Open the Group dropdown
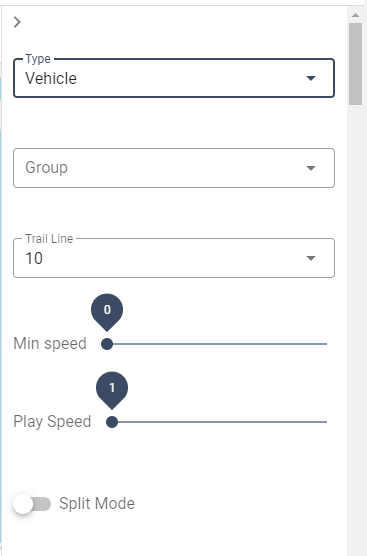Screen dimensions: 367x556 (174, 168)
